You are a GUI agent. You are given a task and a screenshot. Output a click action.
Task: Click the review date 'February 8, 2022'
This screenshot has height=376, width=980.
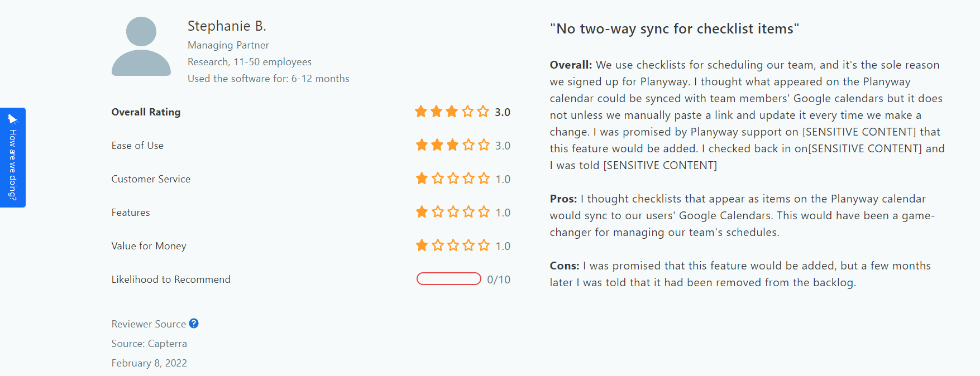tap(149, 363)
